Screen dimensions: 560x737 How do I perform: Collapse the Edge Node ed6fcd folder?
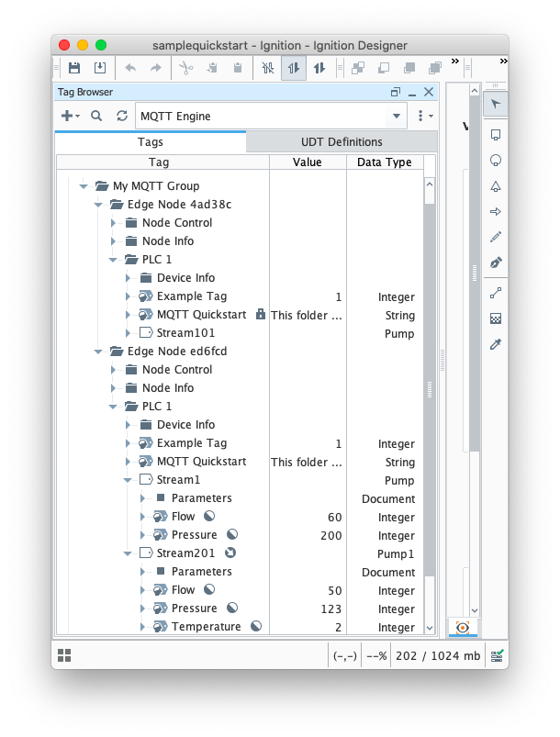(98, 352)
